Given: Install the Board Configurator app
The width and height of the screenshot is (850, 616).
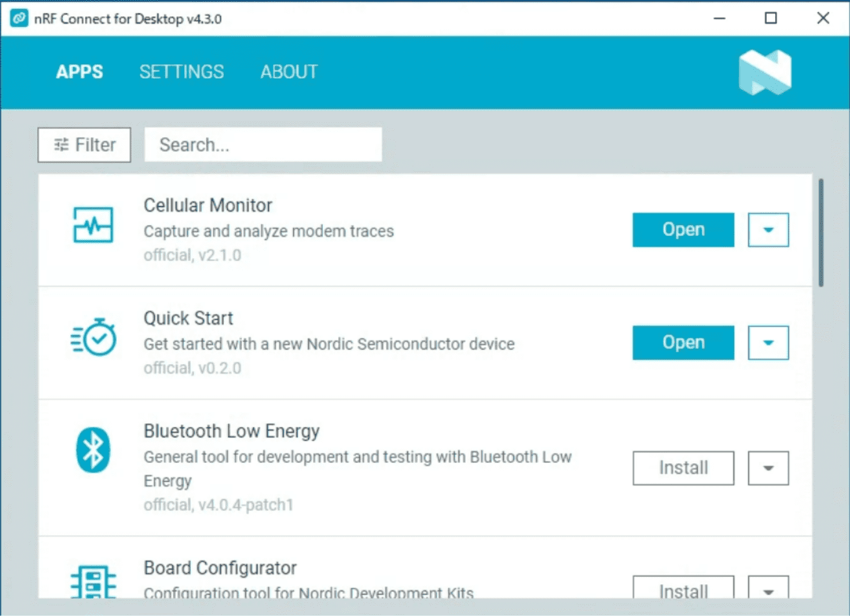Looking at the screenshot, I should pos(683,588).
